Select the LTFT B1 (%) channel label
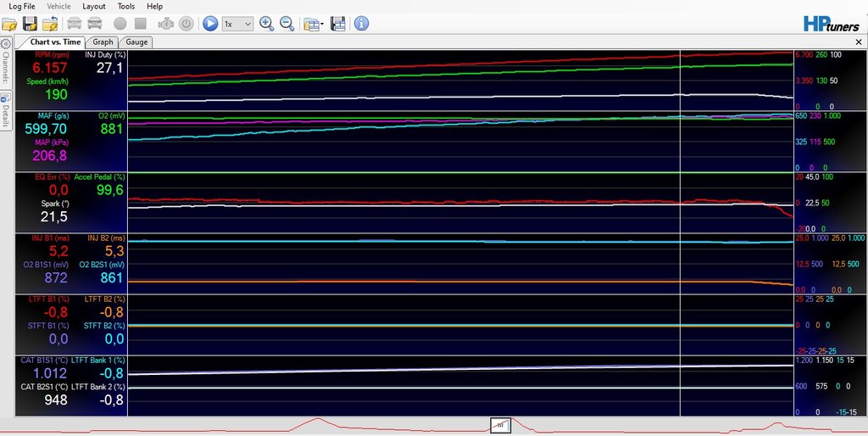Viewport: 868px width, 436px height. [x=48, y=299]
